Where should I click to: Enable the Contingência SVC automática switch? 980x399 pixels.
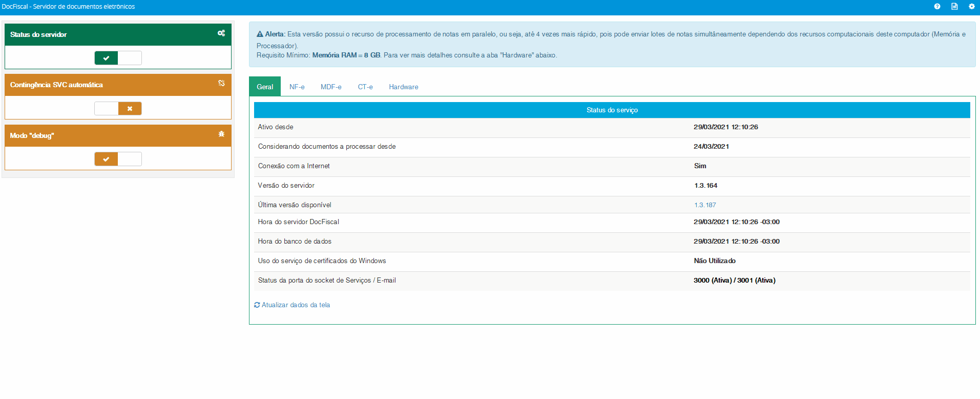click(x=118, y=108)
